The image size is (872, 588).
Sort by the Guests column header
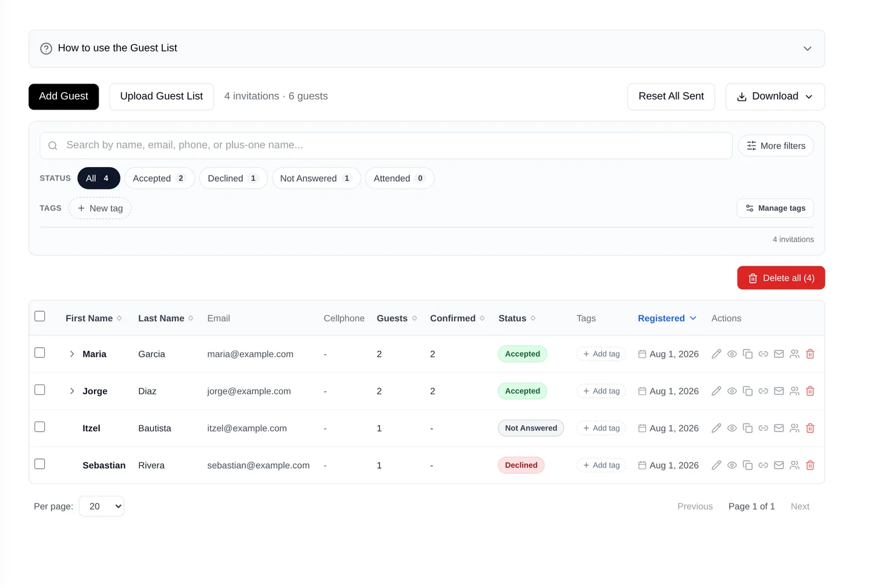[397, 319]
